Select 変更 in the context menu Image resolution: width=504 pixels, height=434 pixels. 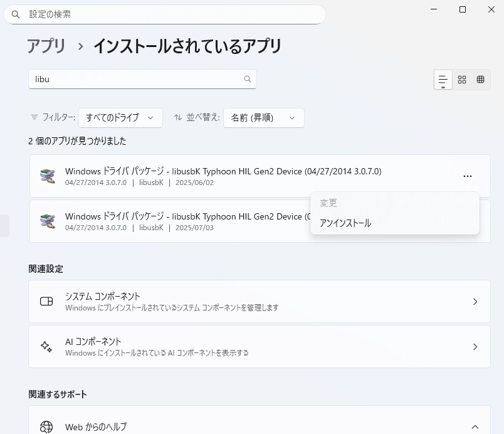click(x=328, y=202)
